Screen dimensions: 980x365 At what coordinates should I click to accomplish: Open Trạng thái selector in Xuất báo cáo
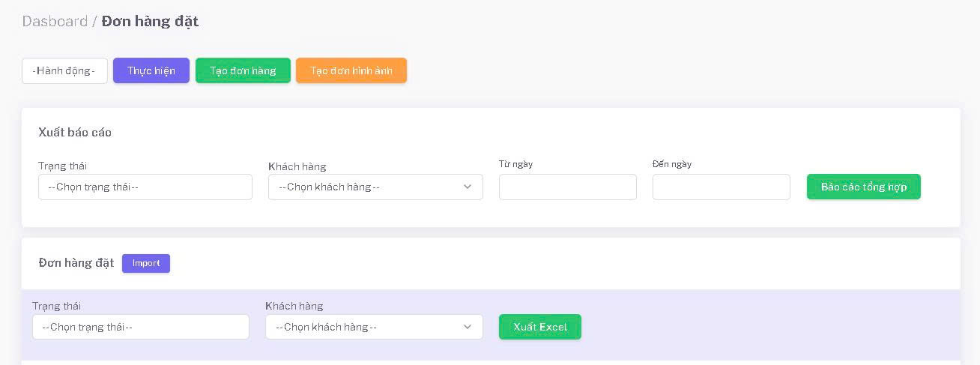pyautogui.click(x=145, y=187)
